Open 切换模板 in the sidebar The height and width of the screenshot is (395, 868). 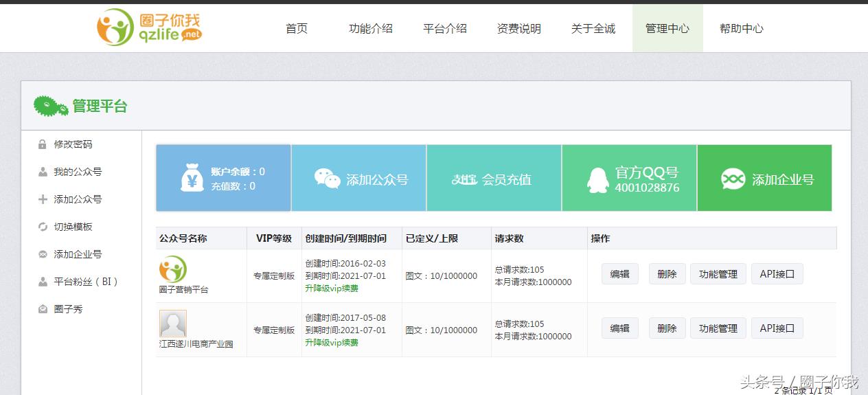coord(73,227)
